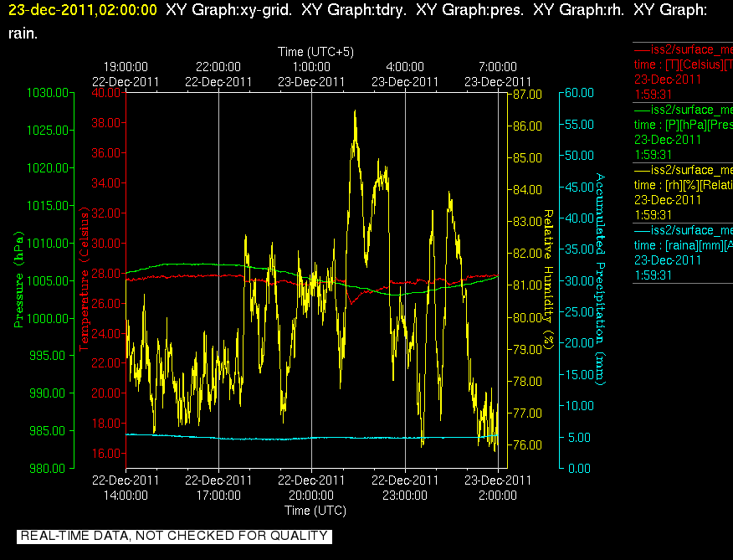Click the Time (UTC+5) top axis title
The image size is (733, 560).
coord(315,51)
